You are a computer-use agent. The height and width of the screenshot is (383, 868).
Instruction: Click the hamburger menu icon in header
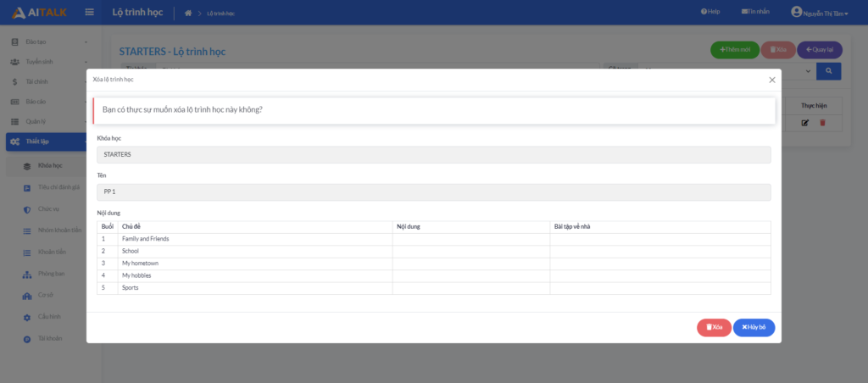point(89,12)
